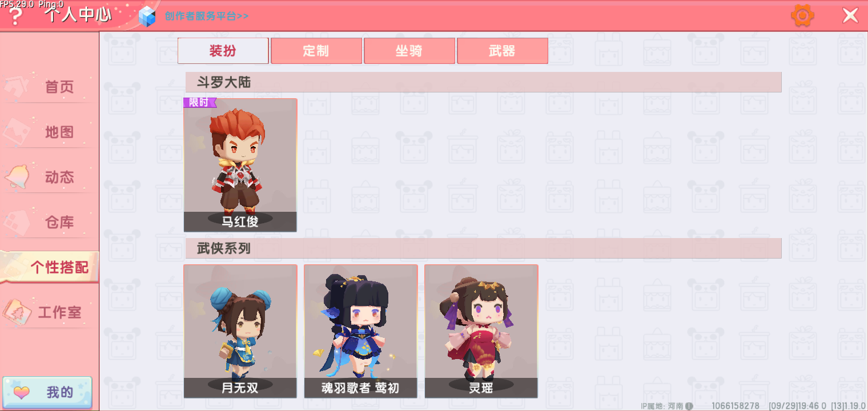This screenshot has width=868, height=411.
Task: Open 创作者服务平台 link
Action: (x=206, y=16)
